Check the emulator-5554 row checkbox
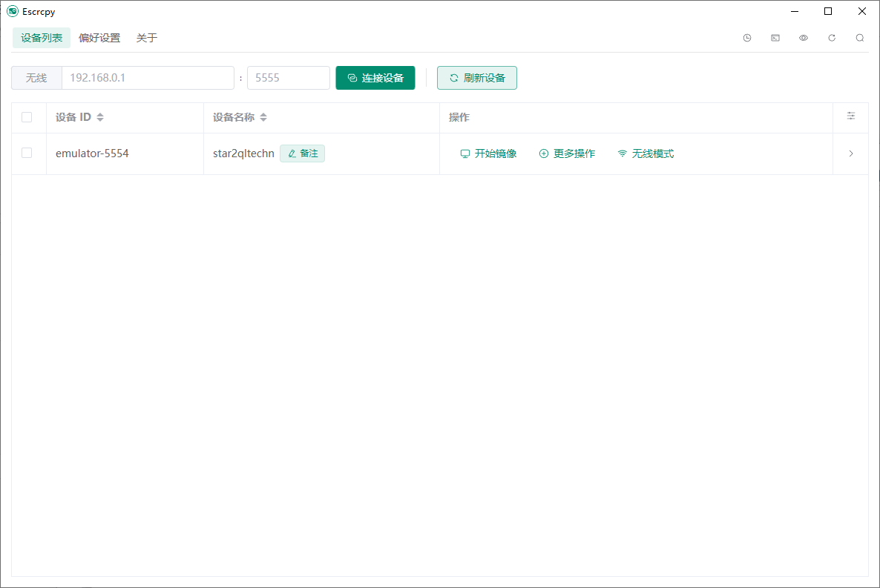 27,153
